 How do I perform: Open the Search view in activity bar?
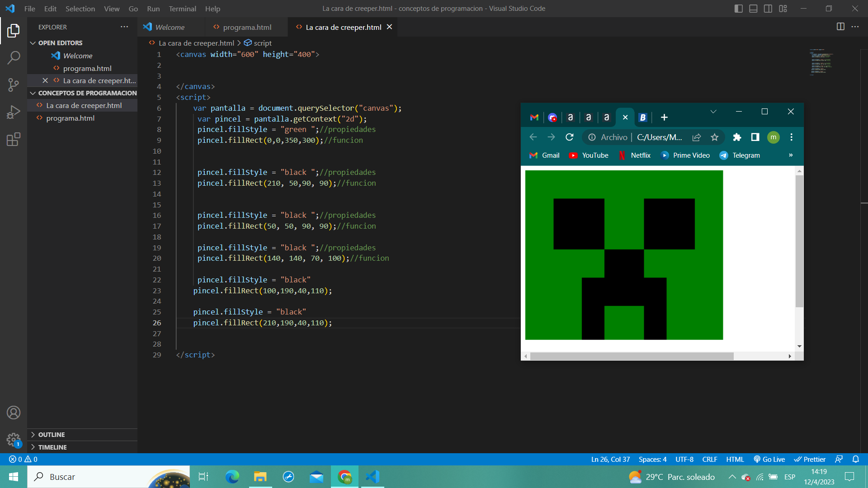coord(14,57)
